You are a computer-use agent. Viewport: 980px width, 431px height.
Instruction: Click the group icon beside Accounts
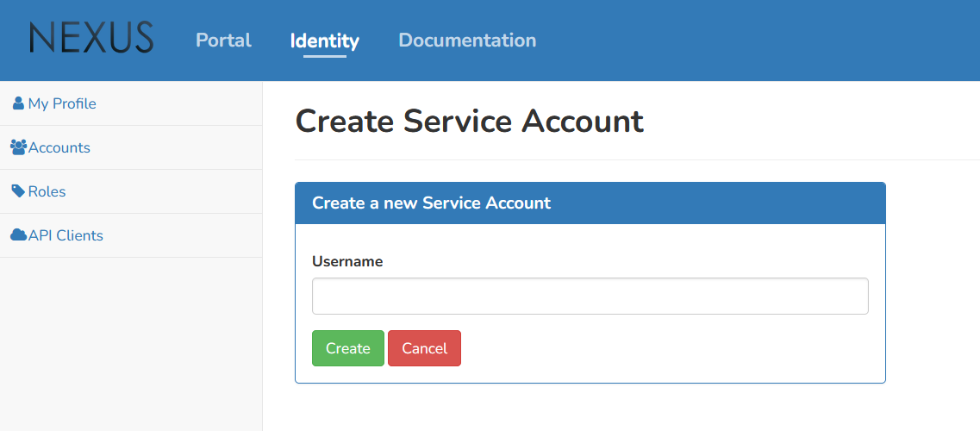click(18, 147)
